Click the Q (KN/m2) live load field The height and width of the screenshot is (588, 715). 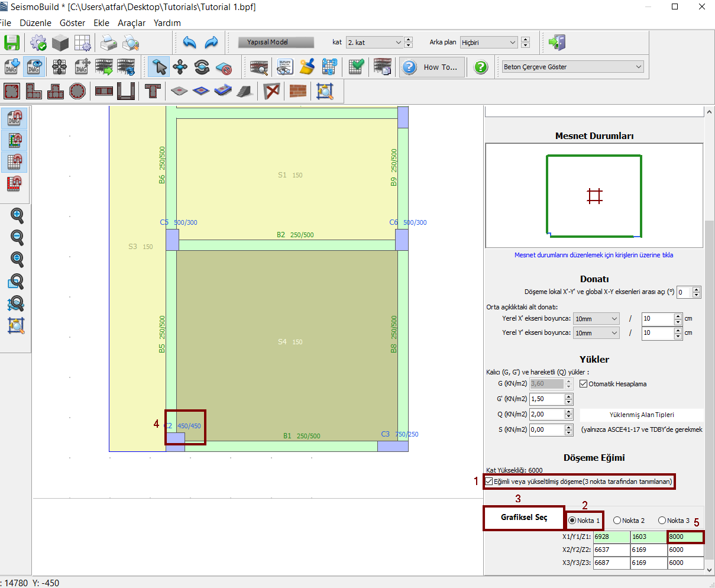pos(546,414)
